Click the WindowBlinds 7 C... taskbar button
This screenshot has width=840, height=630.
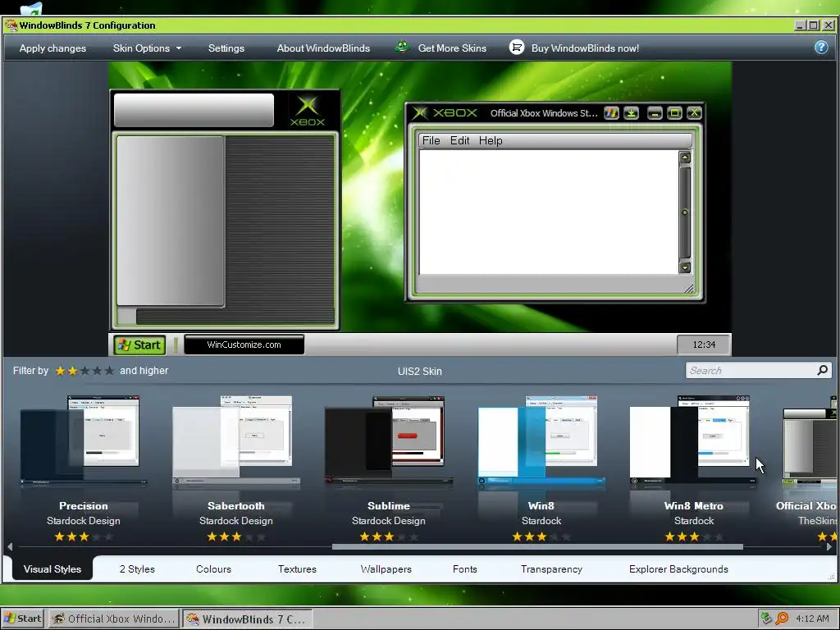246,619
